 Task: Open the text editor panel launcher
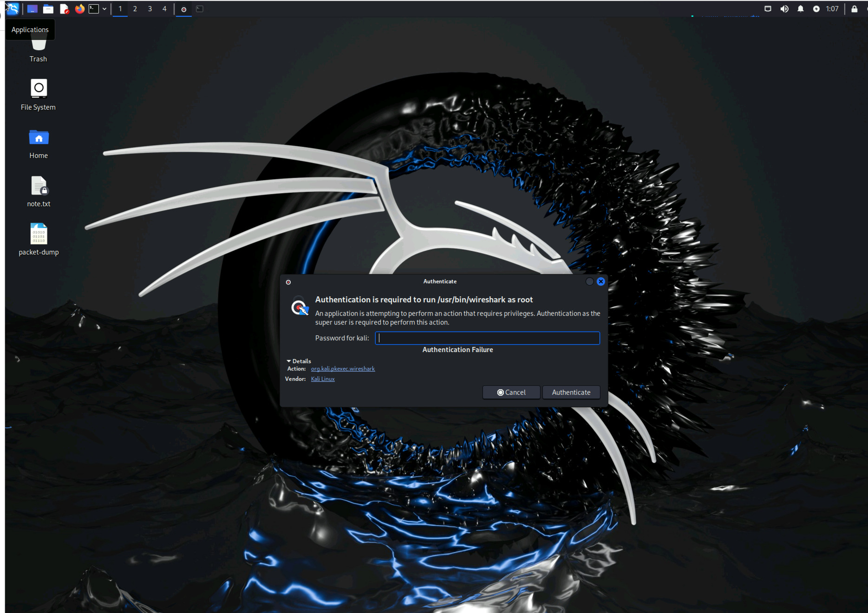coord(64,9)
